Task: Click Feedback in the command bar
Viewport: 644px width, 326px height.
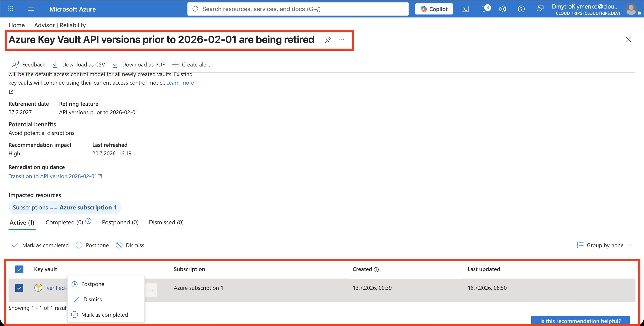Action: [29, 65]
